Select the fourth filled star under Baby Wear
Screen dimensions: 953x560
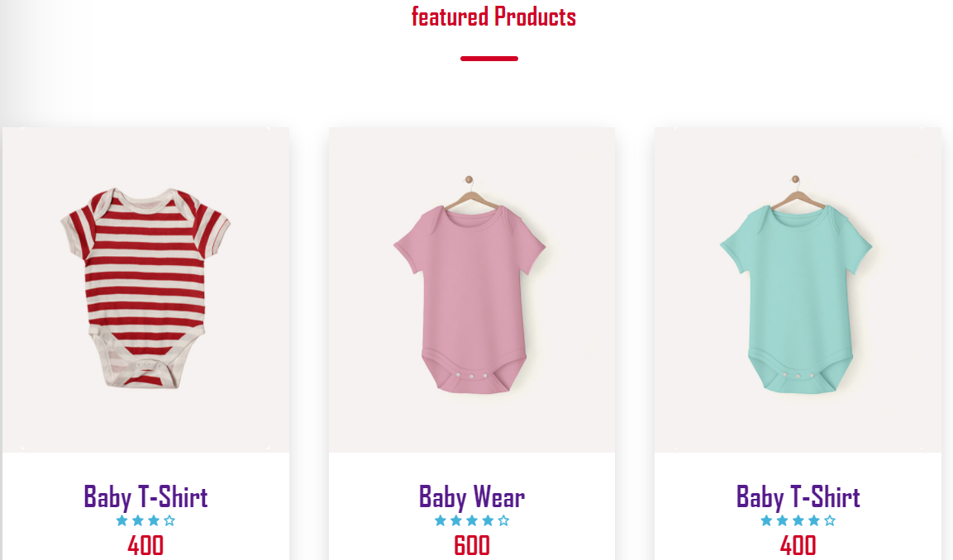[488, 520]
